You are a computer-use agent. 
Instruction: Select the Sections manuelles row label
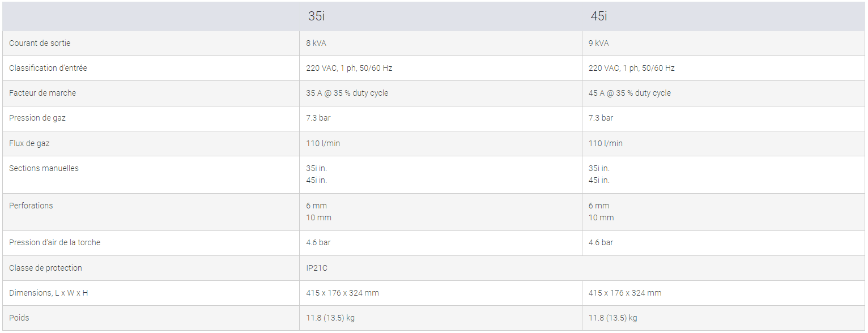[44, 168]
